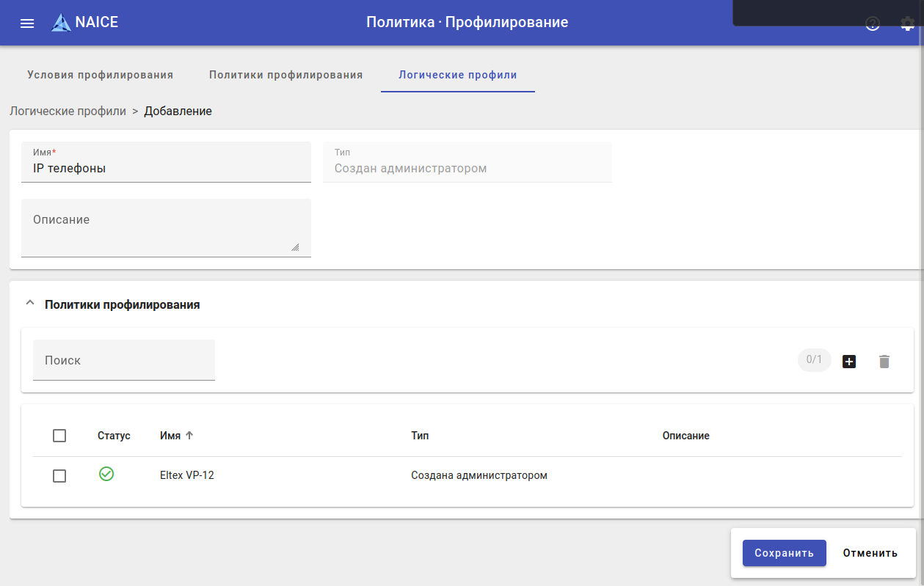Image resolution: width=924 pixels, height=586 pixels.
Task: Click the green status icon for Eltex VP-12
Action: tap(106, 474)
